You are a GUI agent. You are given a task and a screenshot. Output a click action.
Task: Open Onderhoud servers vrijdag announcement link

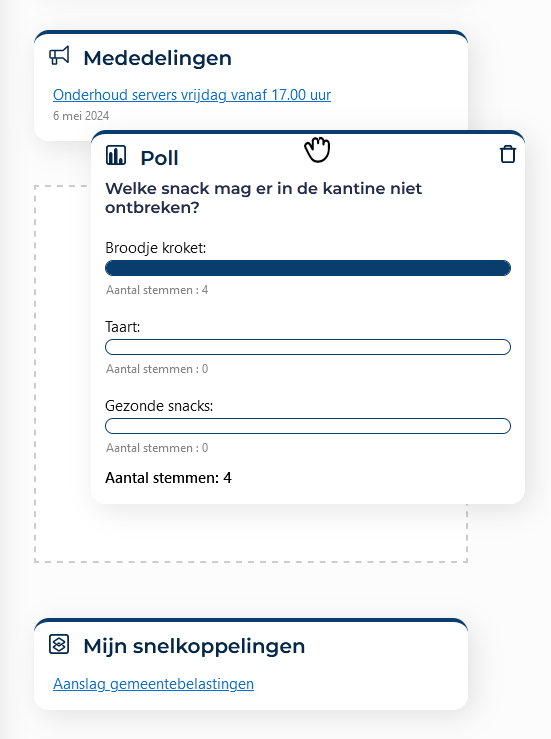tap(192, 95)
